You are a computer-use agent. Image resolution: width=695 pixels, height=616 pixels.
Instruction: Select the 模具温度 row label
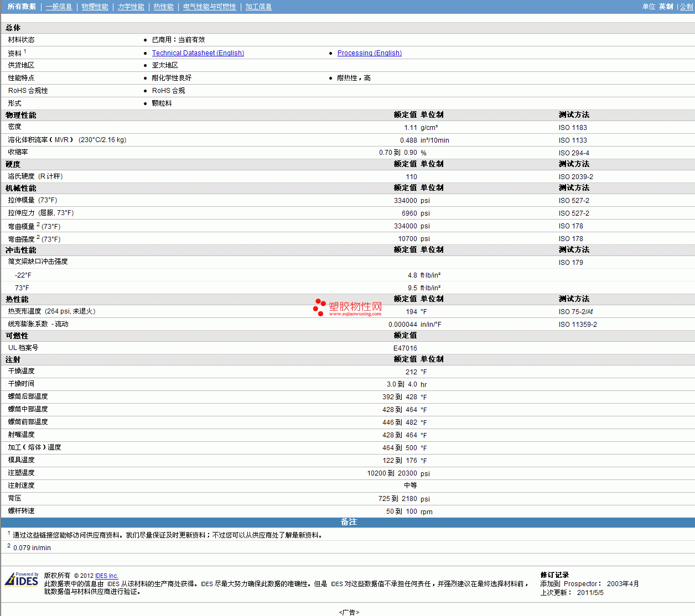(21, 460)
